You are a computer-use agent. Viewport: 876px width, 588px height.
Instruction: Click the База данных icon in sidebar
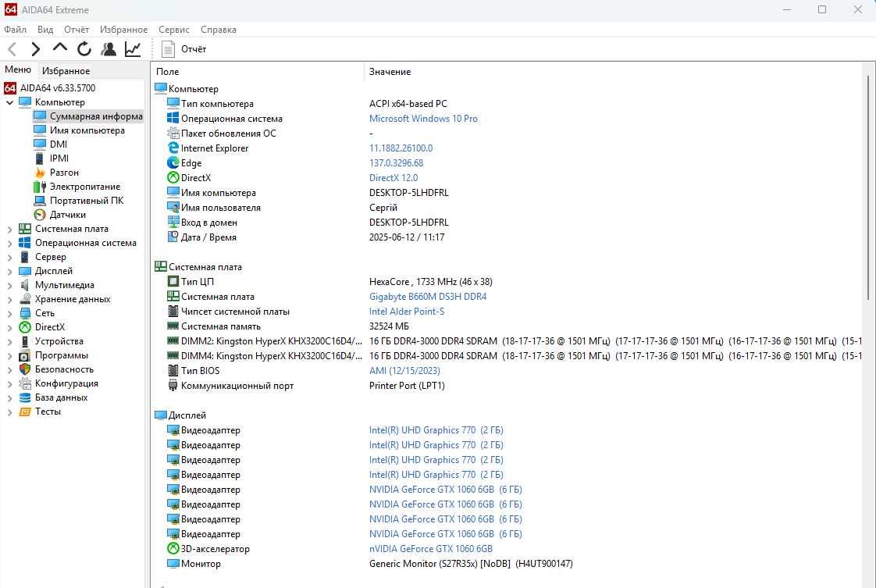click(x=25, y=397)
